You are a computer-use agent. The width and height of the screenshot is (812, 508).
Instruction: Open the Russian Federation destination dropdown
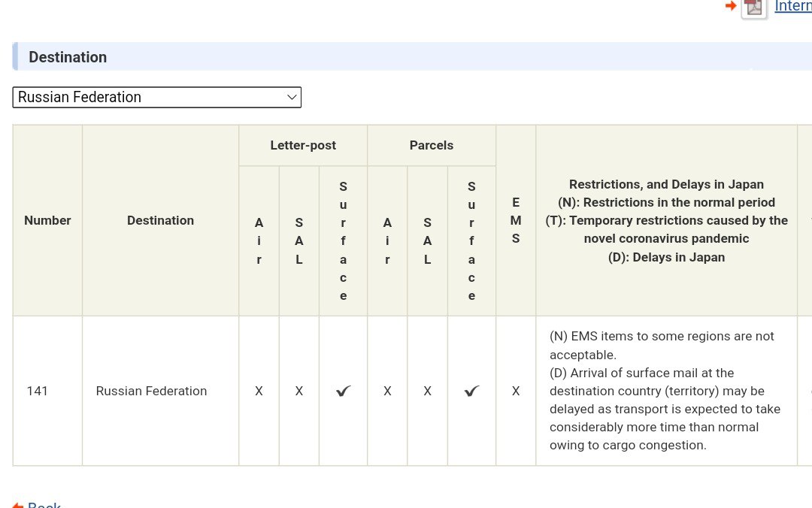click(157, 98)
